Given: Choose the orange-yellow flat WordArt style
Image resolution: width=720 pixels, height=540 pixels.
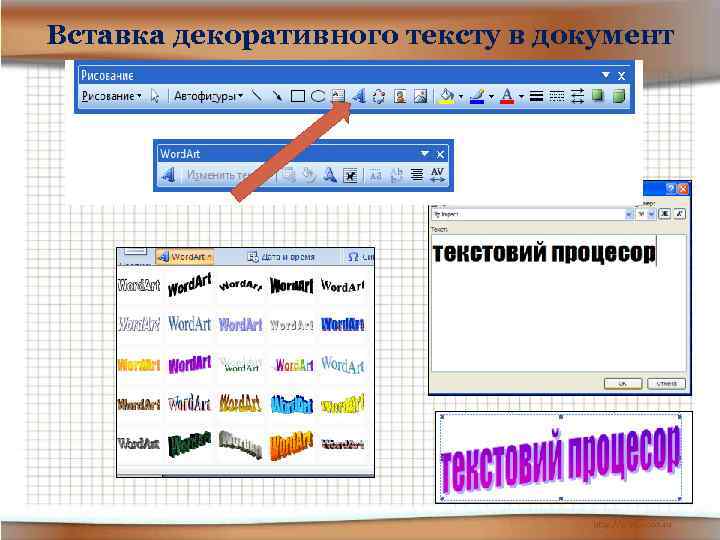Looking at the screenshot, I should (138, 365).
